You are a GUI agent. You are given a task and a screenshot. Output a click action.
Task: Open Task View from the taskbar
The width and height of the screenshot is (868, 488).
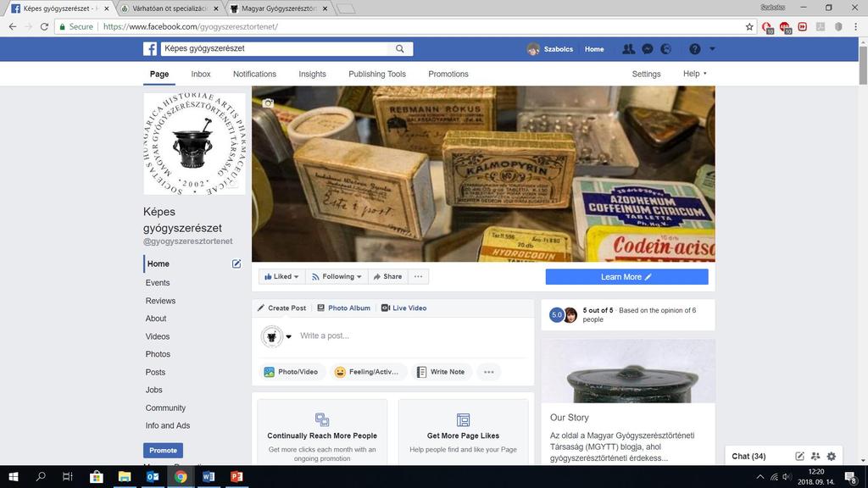(68, 476)
